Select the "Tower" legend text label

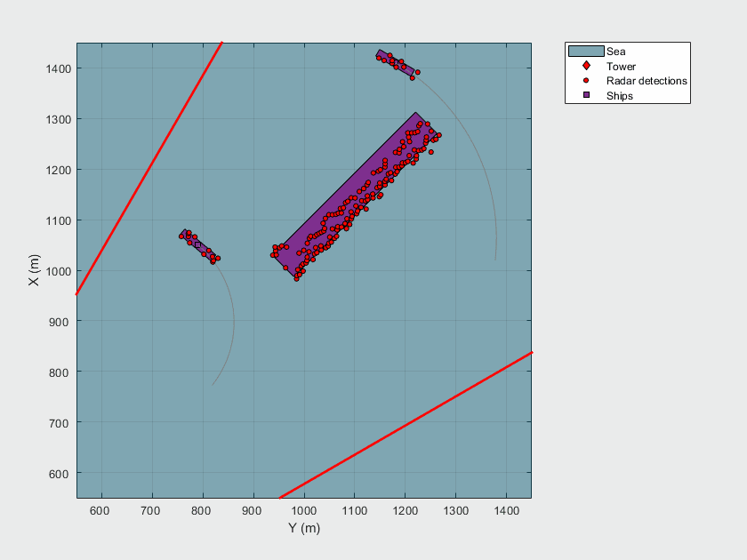pyautogui.click(x=621, y=66)
